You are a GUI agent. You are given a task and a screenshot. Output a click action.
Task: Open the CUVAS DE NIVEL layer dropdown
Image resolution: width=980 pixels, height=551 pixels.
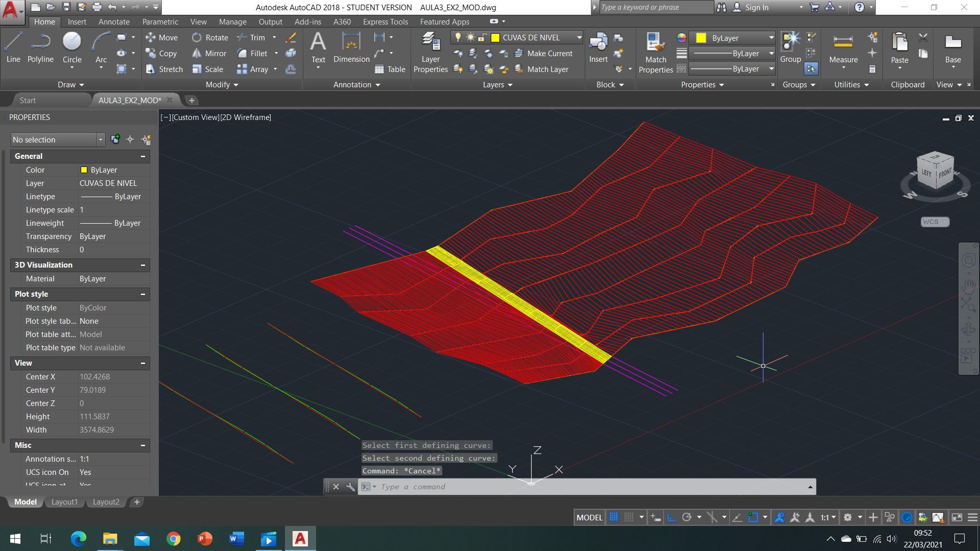(579, 37)
